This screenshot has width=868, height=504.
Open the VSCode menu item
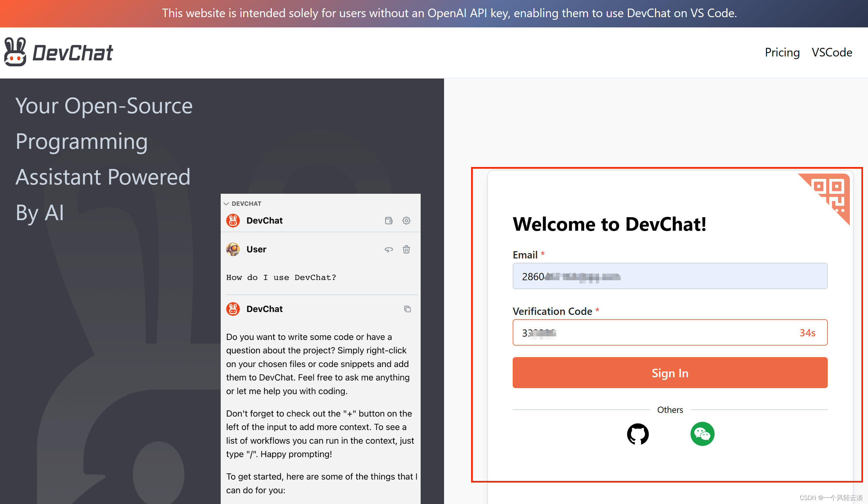point(832,52)
